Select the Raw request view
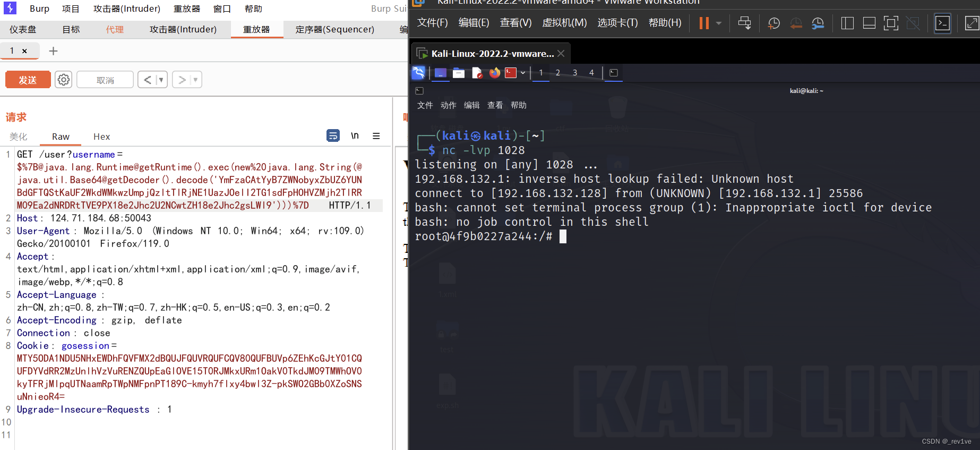 (61, 137)
